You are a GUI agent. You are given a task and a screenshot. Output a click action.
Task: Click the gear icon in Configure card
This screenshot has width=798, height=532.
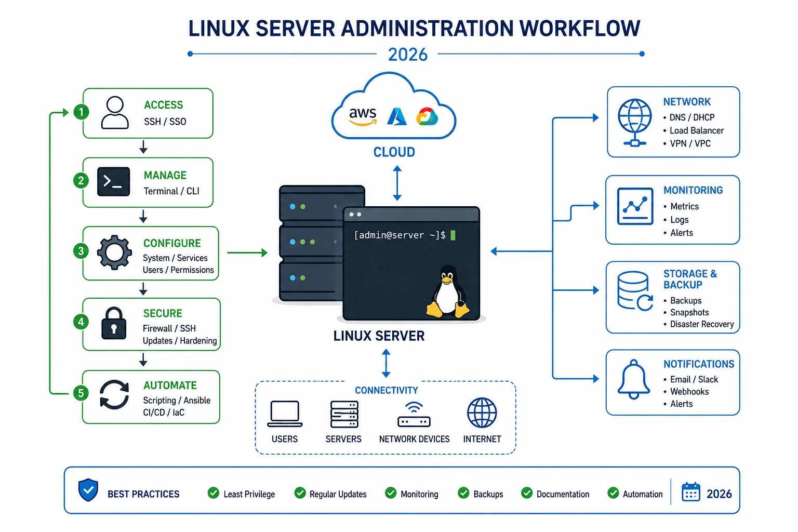(x=114, y=252)
